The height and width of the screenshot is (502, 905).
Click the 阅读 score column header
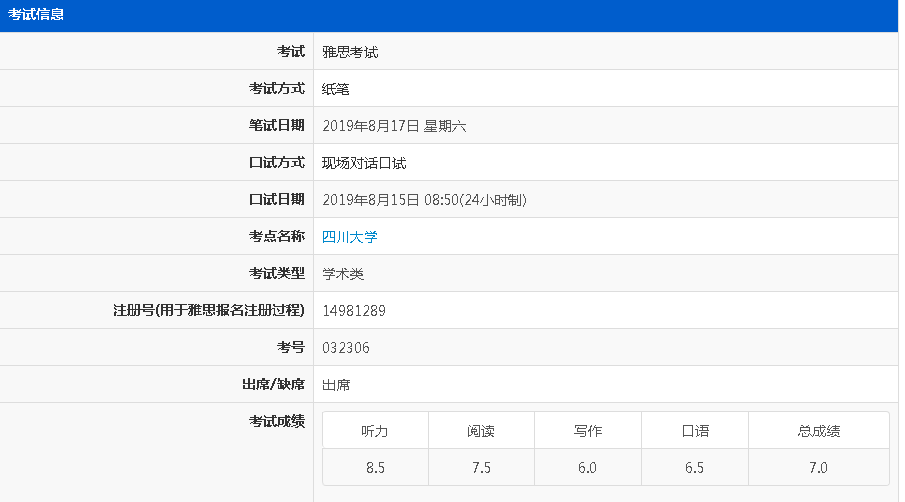coord(481,430)
